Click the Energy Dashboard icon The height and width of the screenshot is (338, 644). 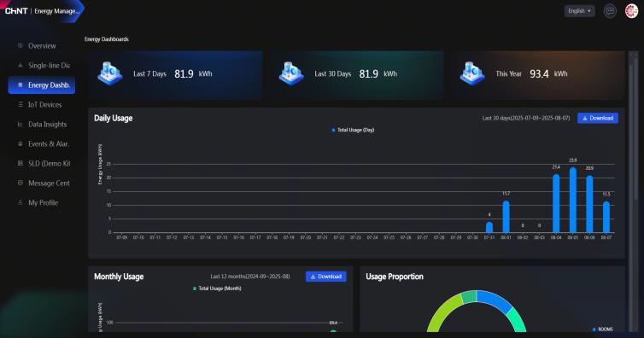[x=20, y=84]
